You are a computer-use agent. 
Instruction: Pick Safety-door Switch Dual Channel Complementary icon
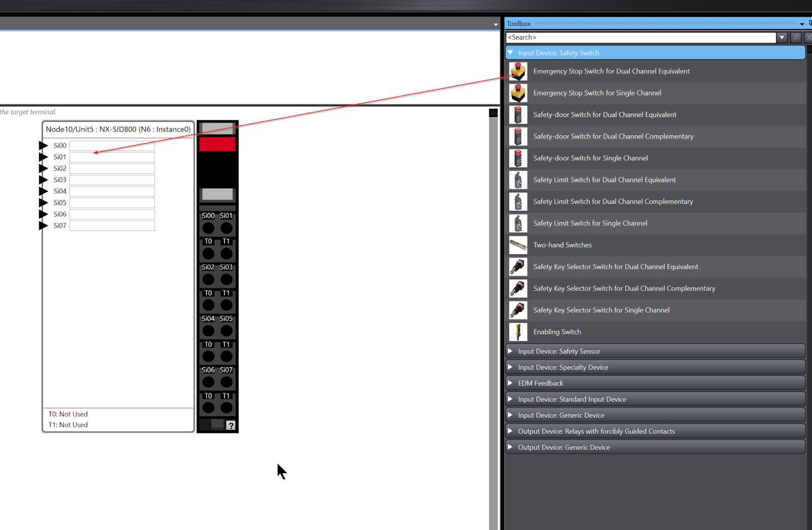518,137
